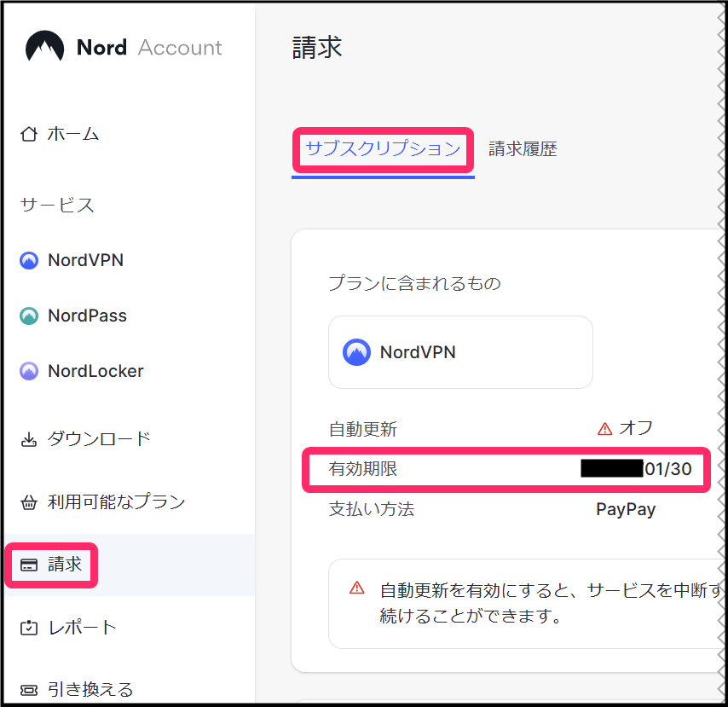
Task: Click warning icon in auto-renewal notice
Action: (x=356, y=588)
